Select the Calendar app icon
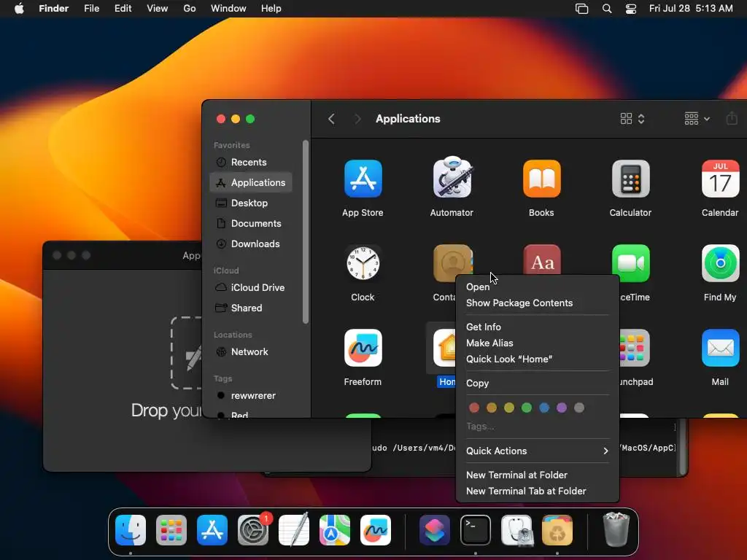The width and height of the screenshot is (747, 560). [720, 179]
